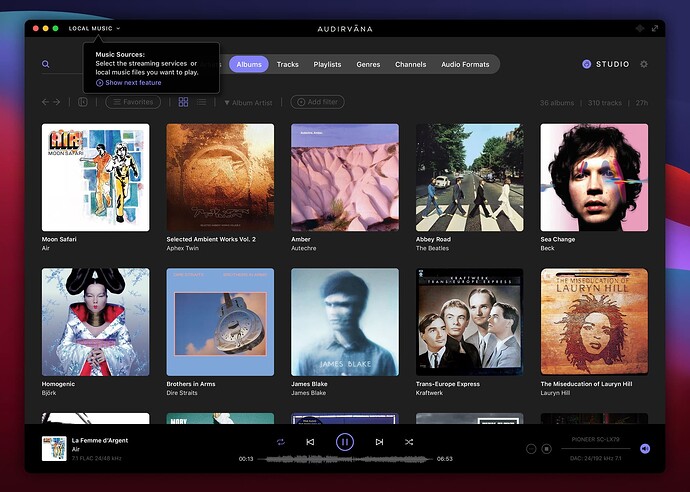This screenshot has width=690, height=492.
Task: Click Show next feature link
Action: [x=128, y=83]
